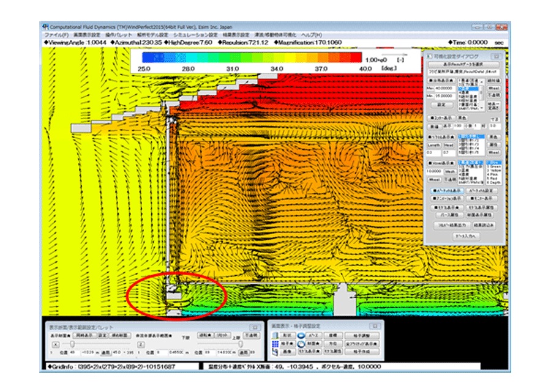Toggle the Voxel表示★ button
Image resolution: width=551 pixels, height=392 pixels.
click(x=441, y=163)
